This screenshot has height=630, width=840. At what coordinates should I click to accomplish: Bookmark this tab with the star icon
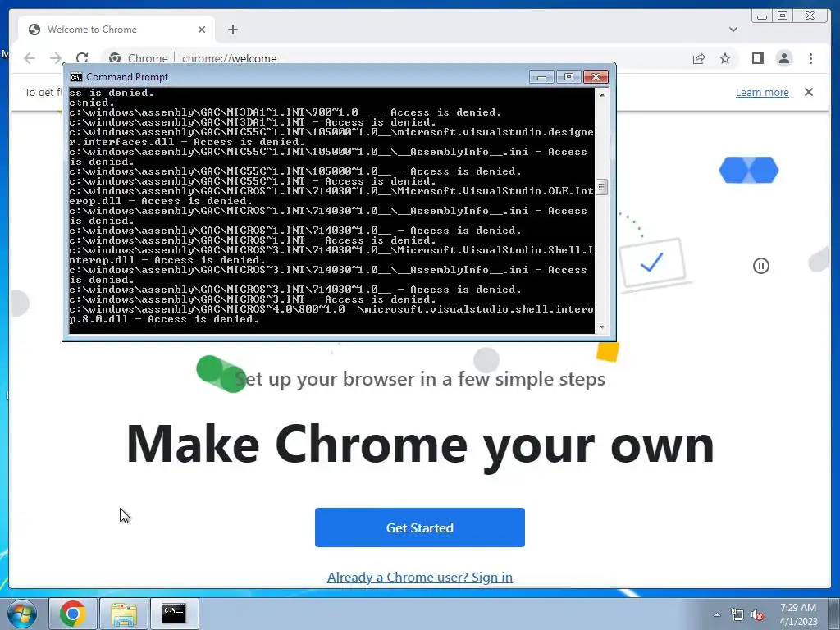725,58
